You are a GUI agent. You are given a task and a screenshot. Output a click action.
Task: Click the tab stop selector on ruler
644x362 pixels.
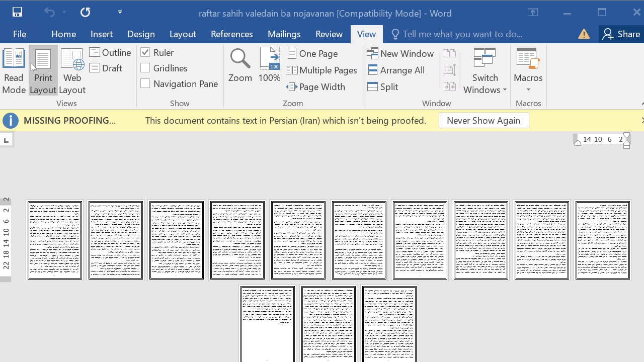[6, 140]
